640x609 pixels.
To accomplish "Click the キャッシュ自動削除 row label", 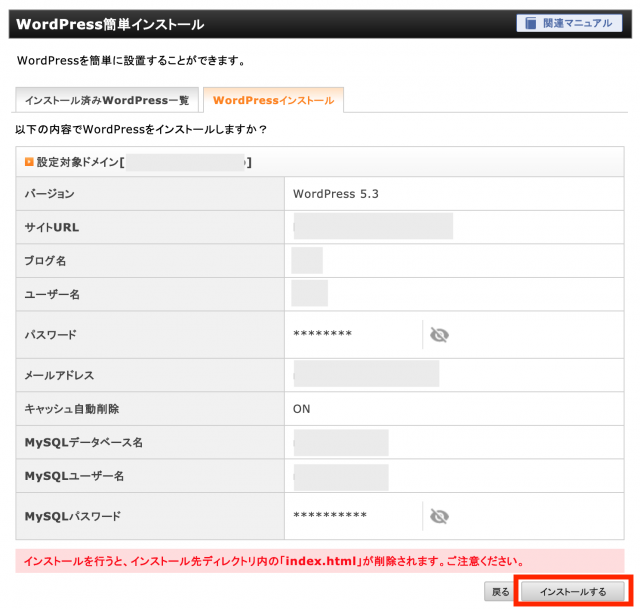I will point(72,409).
